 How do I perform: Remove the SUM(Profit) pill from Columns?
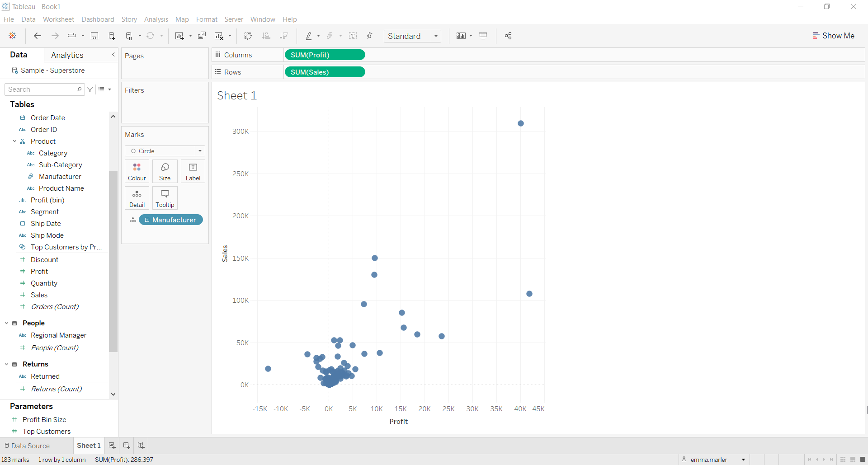coord(325,55)
